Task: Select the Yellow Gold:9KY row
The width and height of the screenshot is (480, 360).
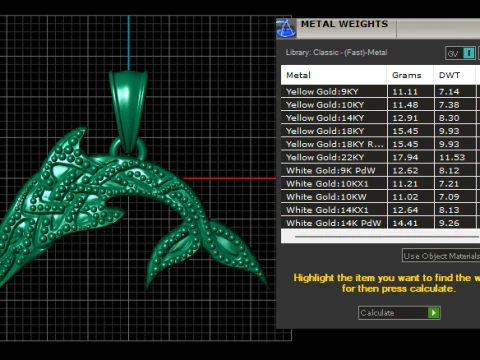Action: coord(380,92)
